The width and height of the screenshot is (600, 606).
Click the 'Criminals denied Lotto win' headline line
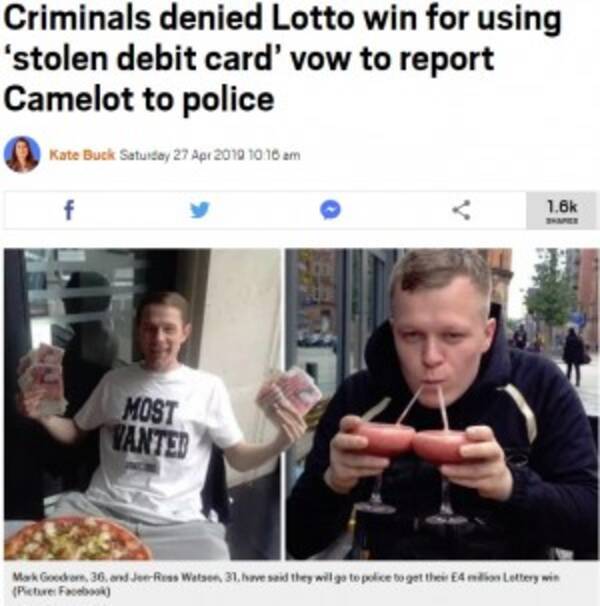pos(282,20)
